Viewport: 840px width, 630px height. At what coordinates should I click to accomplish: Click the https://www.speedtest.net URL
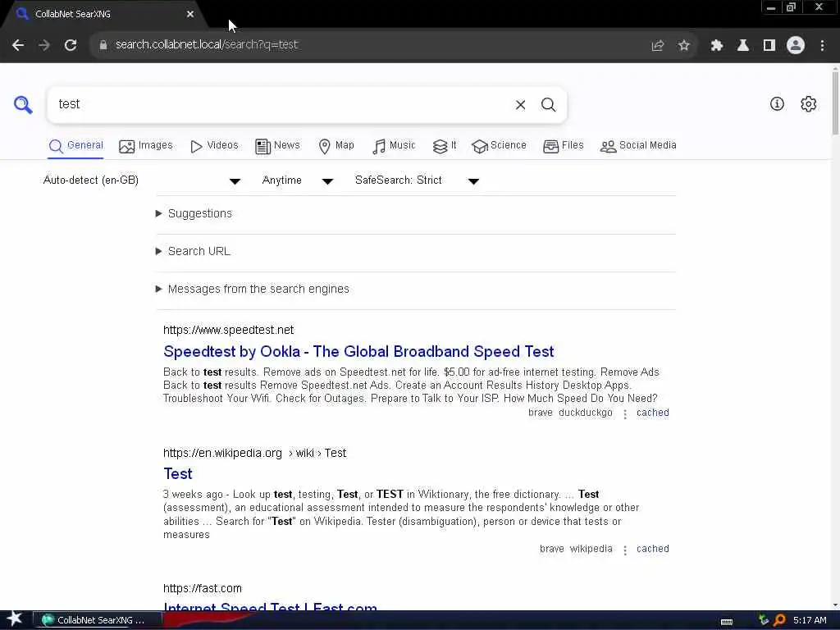click(x=229, y=330)
